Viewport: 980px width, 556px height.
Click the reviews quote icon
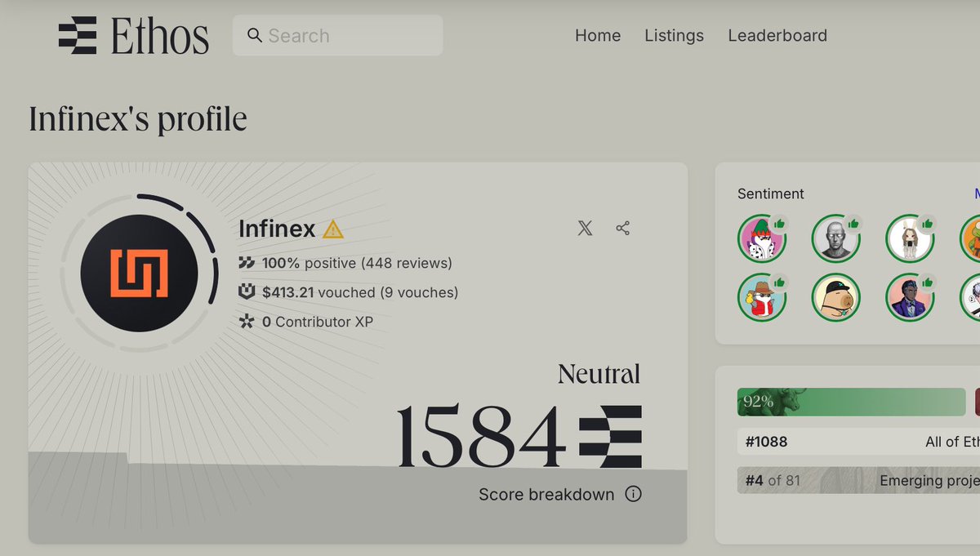click(247, 263)
